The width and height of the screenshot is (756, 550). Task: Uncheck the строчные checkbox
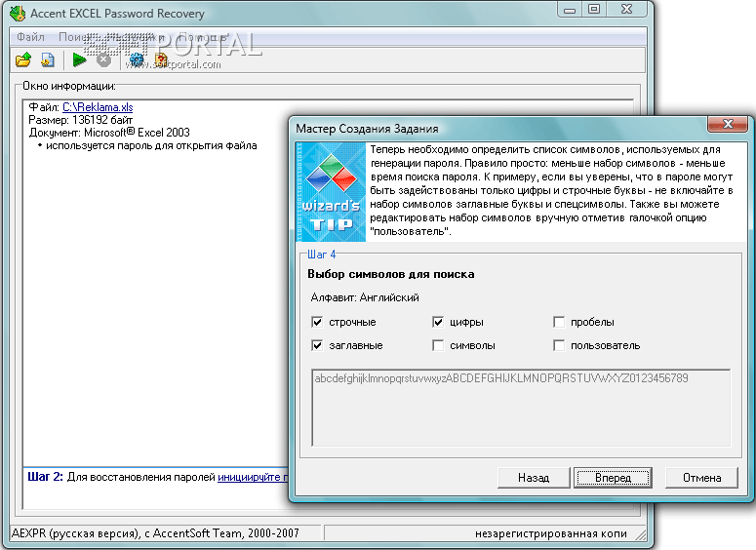point(317,322)
